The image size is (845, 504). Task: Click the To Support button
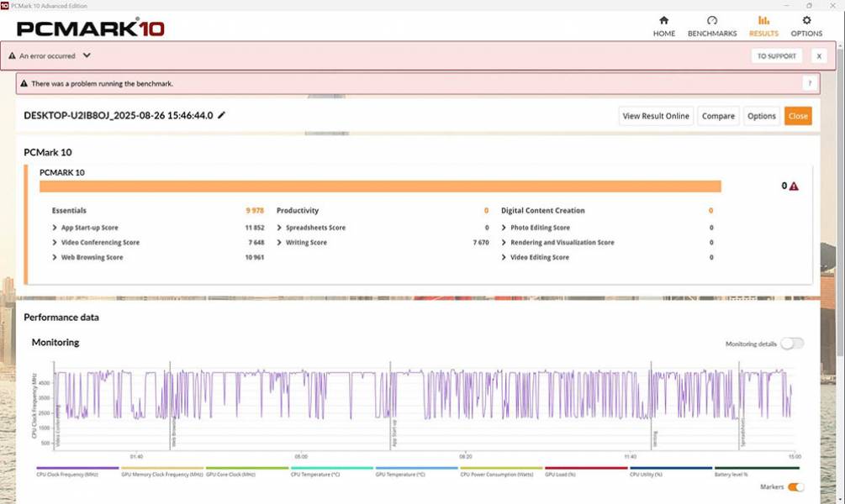(776, 56)
